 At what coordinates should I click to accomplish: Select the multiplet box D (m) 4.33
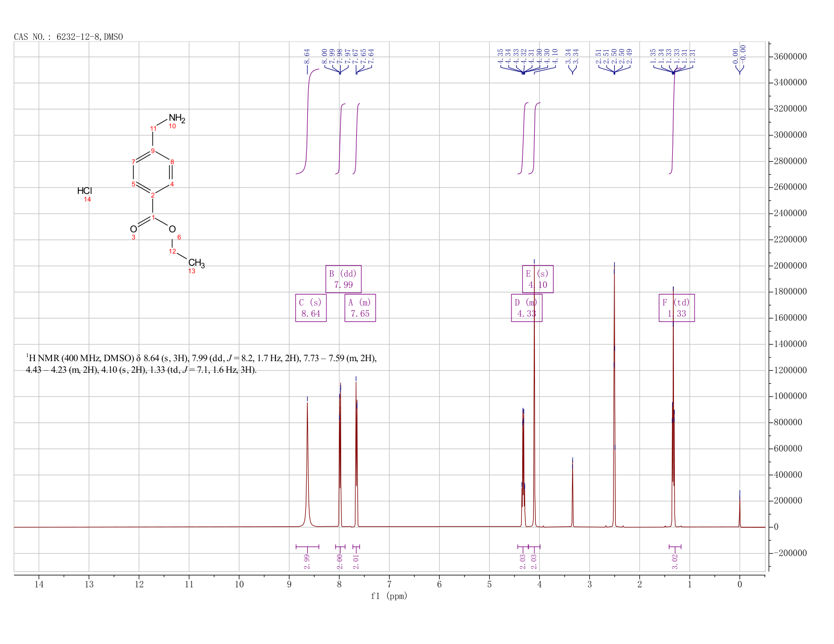pyautogui.click(x=527, y=308)
